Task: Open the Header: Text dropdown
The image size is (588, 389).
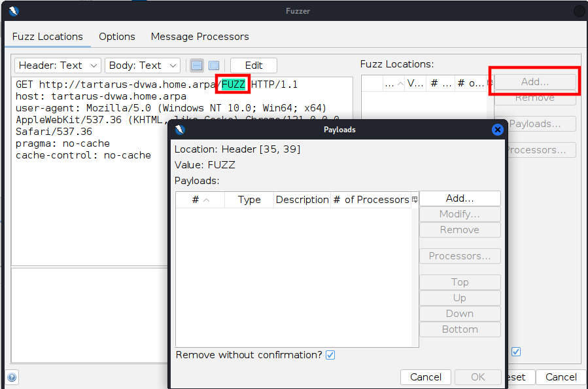Action: click(x=58, y=65)
